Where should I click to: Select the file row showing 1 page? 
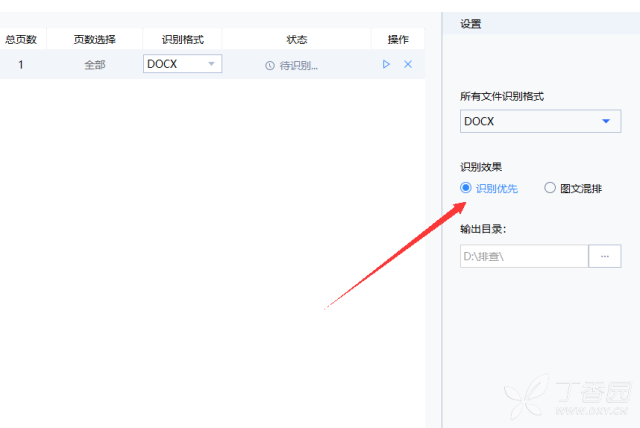pos(212,64)
